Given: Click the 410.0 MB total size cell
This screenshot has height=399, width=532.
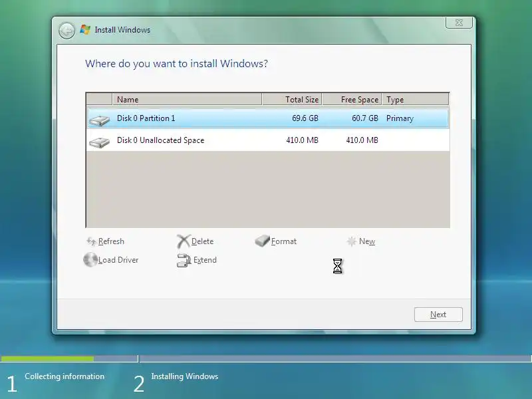Looking at the screenshot, I should point(302,140).
